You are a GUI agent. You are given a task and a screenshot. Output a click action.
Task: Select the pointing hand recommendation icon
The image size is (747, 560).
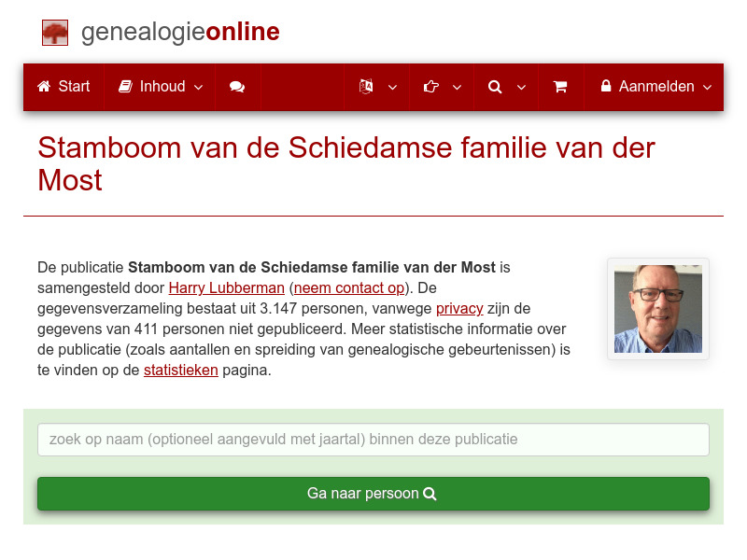coord(430,86)
